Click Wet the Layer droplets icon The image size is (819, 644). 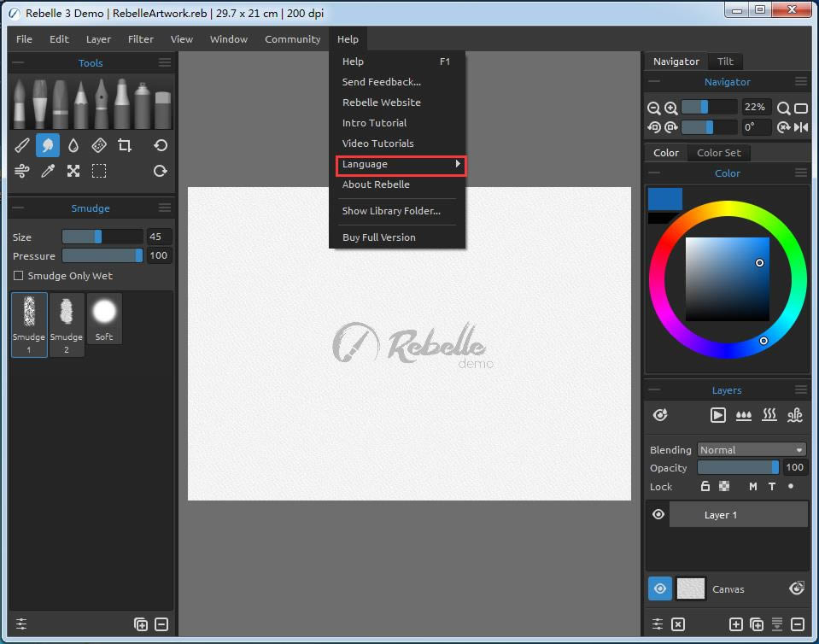[743, 415]
